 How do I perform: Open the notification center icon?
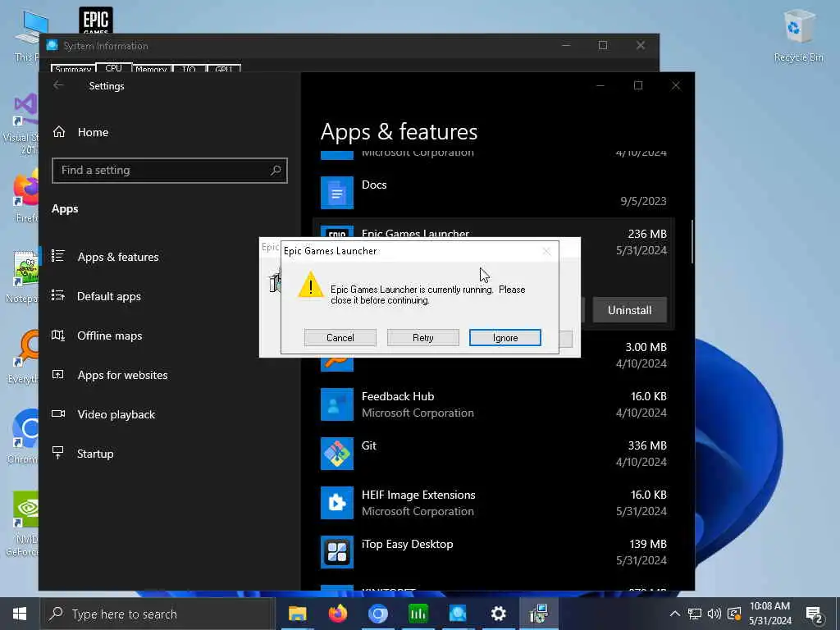point(815,614)
